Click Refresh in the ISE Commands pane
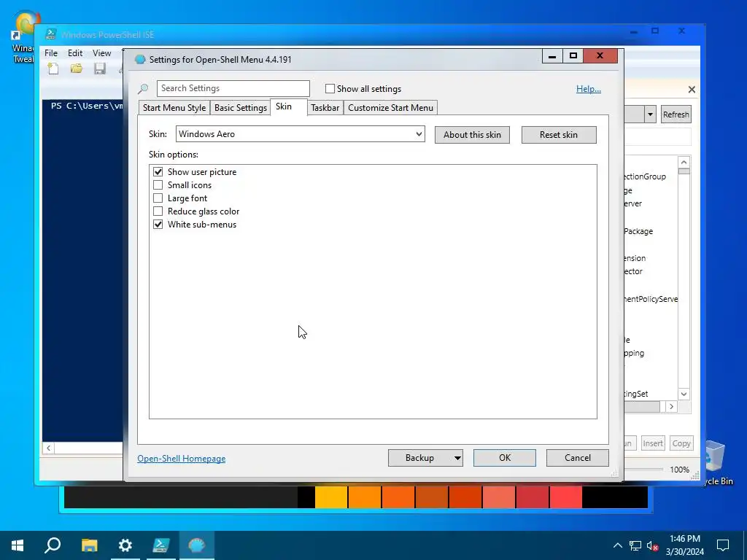747x560 pixels. 676,114
